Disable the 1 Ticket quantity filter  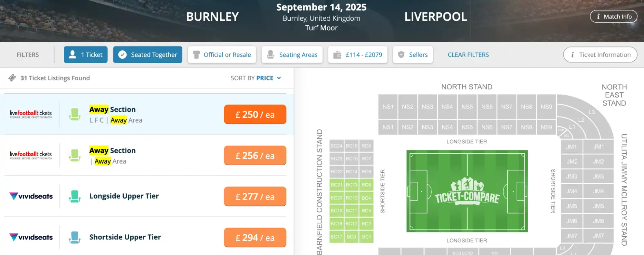(85, 55)
